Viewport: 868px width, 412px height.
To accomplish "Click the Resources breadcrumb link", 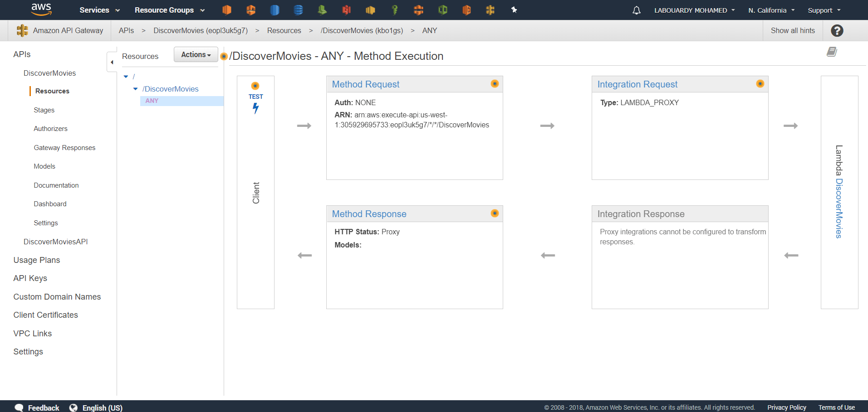I will pos(284,30).
